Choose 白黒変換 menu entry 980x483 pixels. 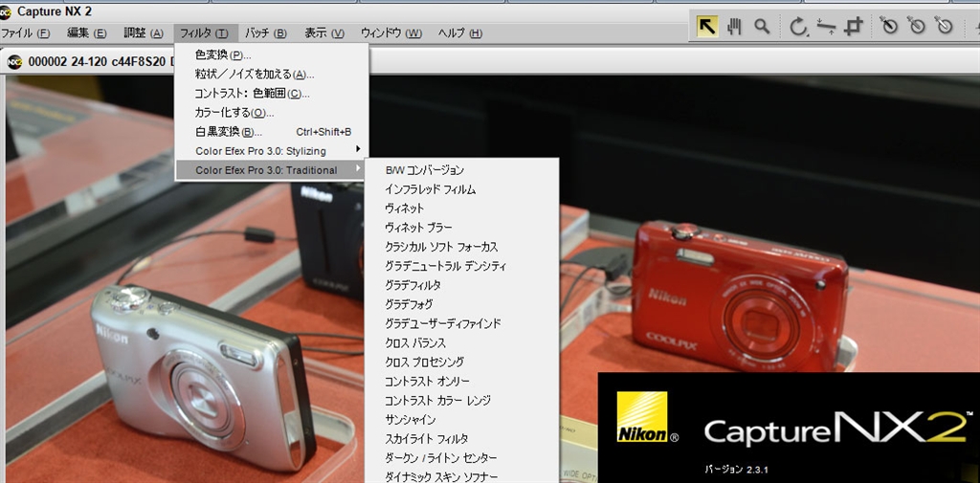click(x=271, y=132)
